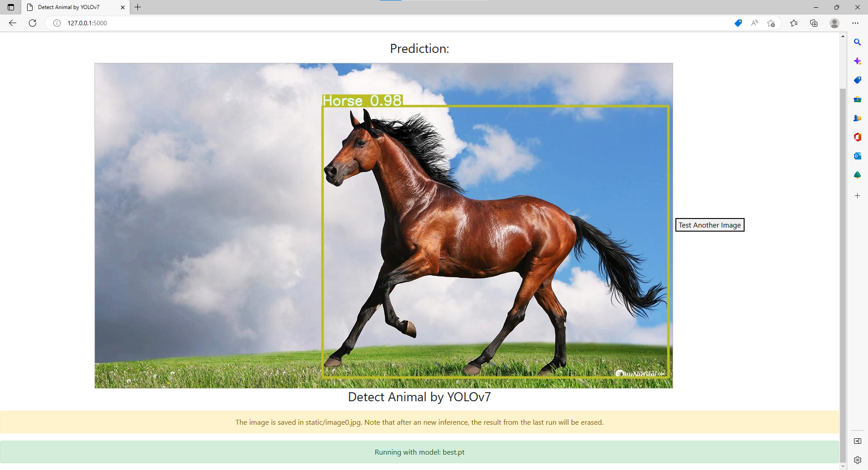
Task: Refresh the detection results page
Action: 32,23
